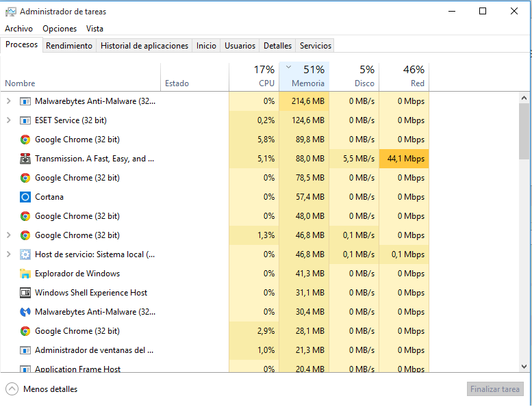
Task: Expand the ESET Service process group
Action: click(x=8, y=120)
